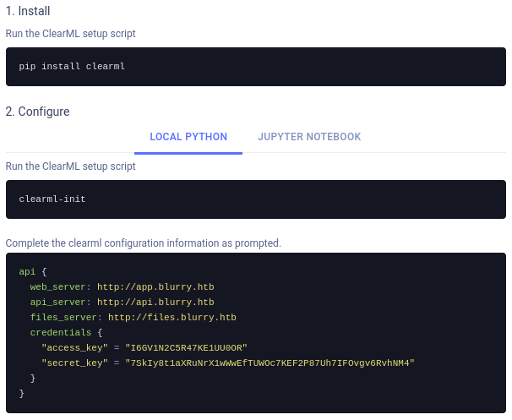Click the 'files_server:' key label
Viewport: 512px width, 420px height.
point(66,318)
